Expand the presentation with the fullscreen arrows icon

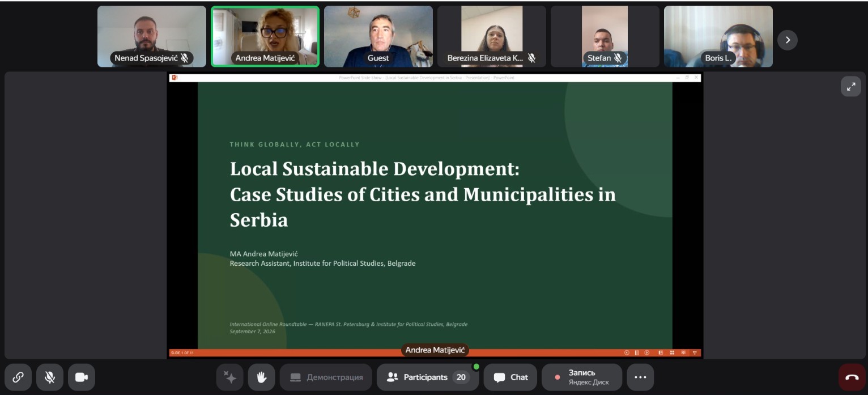pyautogui.click(x=851, y=86)
